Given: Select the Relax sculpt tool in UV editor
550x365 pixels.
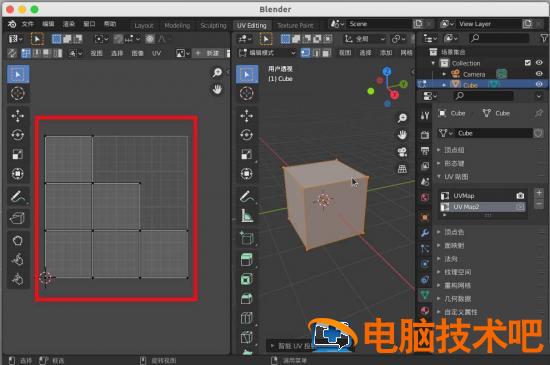Looking at the screenshot, I should point(18,260).
